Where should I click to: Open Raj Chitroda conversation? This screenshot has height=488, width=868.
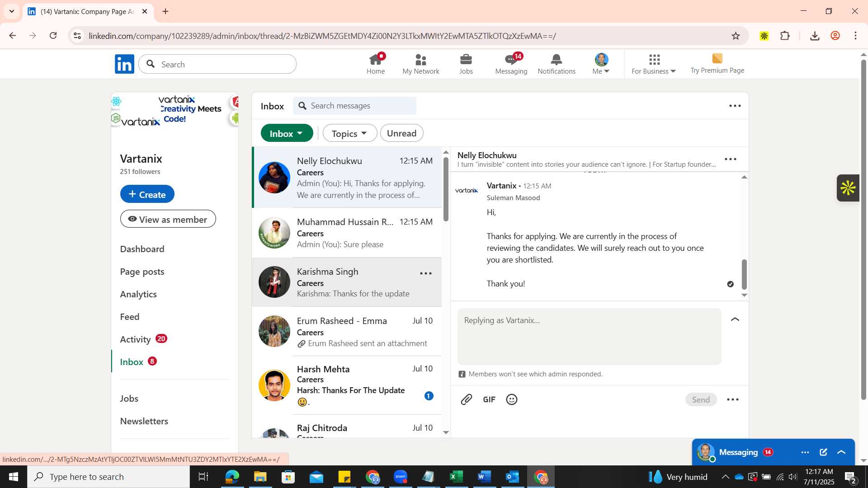tap(347, 427)
